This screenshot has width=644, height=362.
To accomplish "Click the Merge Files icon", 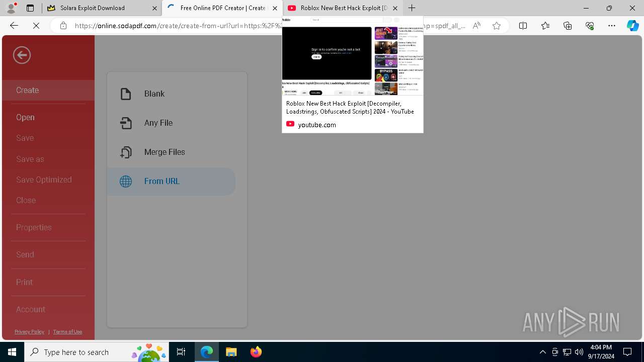I will pyautogui.click(x=126, y=152).
